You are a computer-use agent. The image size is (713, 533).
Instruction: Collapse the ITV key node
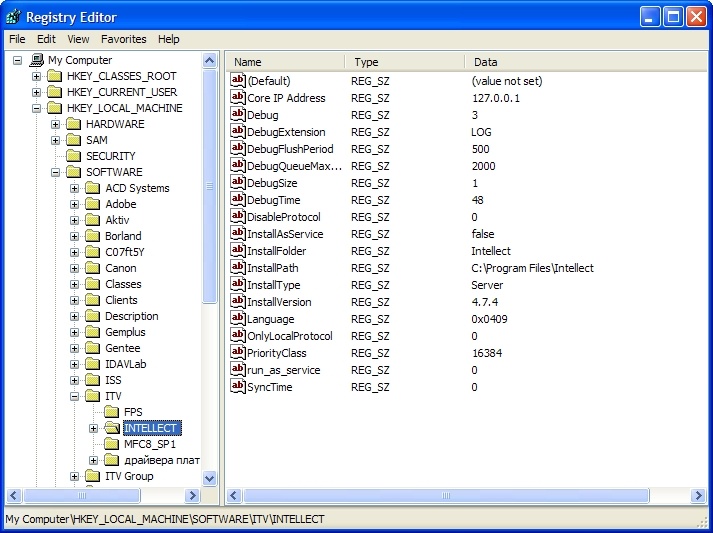[75, 396]
